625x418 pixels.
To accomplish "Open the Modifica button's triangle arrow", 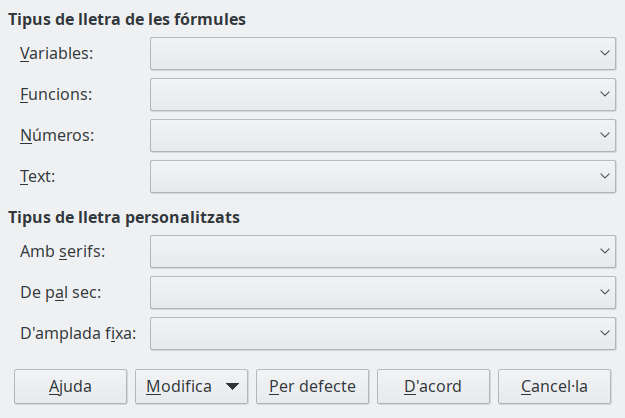I will (x=232, y=386).
